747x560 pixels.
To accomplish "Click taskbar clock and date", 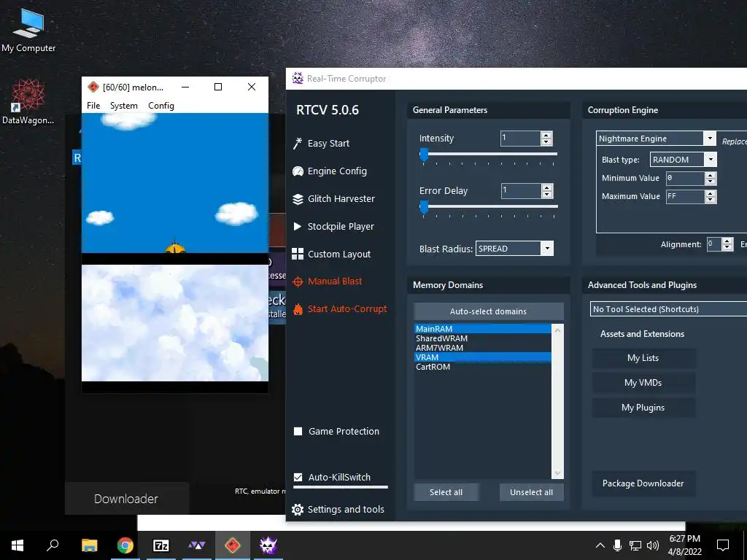I will 684,545.
